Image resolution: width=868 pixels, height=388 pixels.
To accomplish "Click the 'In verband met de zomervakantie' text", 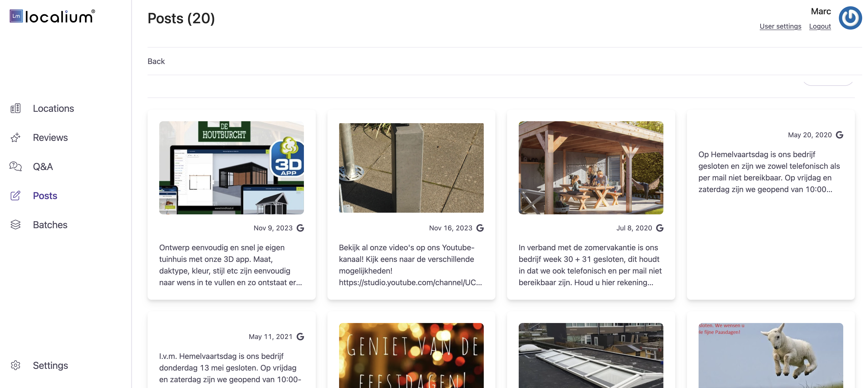I will pos(590,265).
